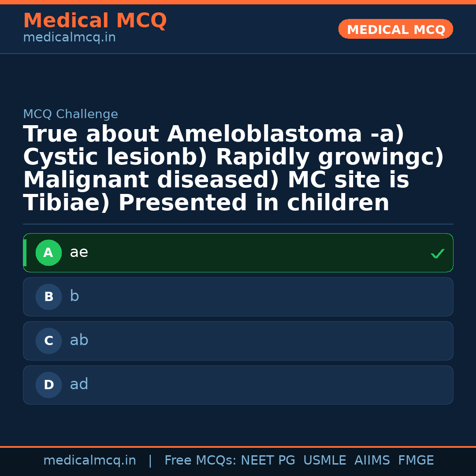Click the letter B circle badge
This screenshot has width=476, height=476.
pos(48,297)
